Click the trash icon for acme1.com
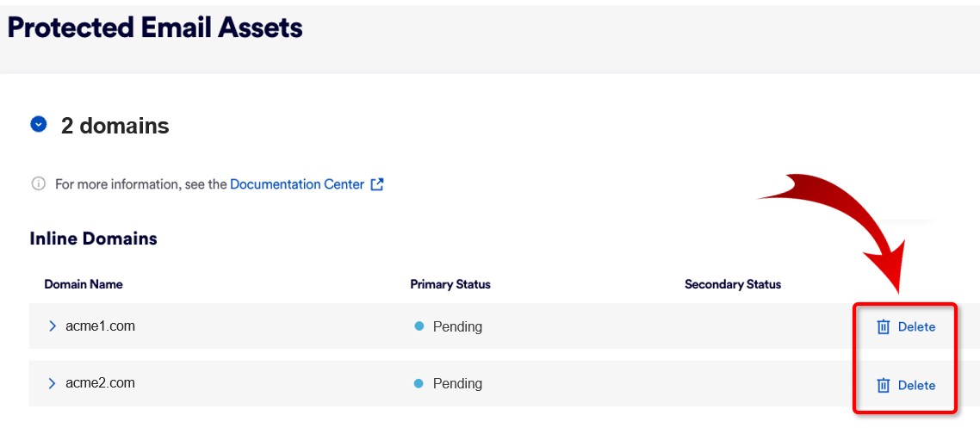980x428 pixels. tap(883, 327)
